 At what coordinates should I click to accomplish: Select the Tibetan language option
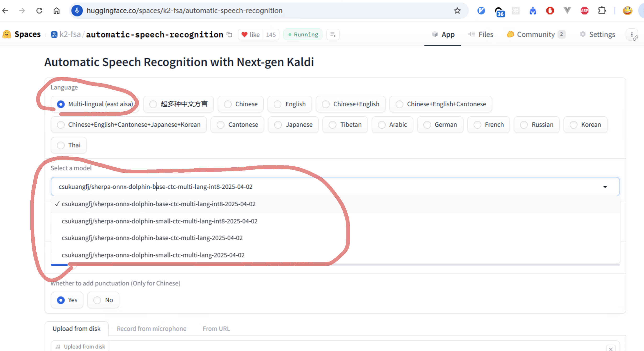pyautogui.click(x=345, y=124)
